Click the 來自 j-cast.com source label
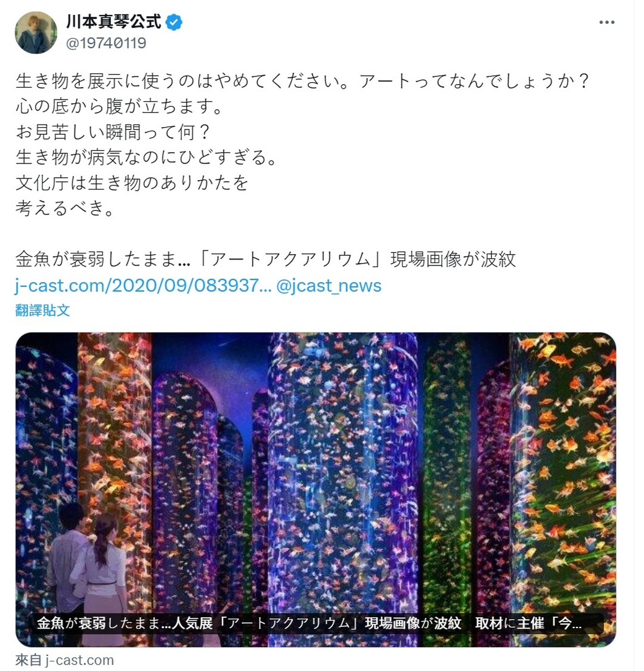Screen dimensions: 644x671 (64, 660)
